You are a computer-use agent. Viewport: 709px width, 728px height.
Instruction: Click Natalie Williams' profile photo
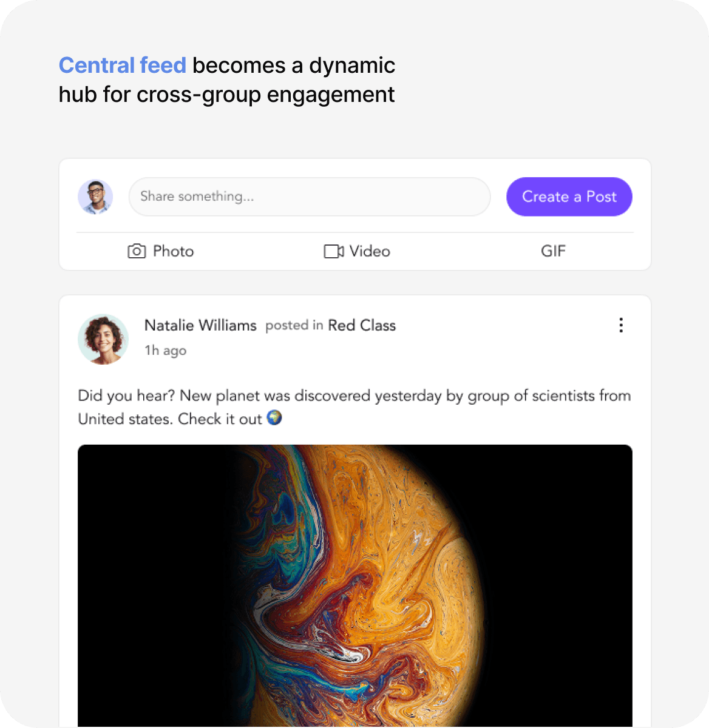(103, 339)
